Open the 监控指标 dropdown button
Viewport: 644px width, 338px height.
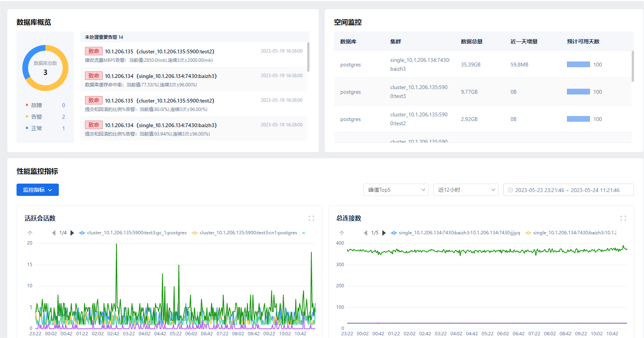tap(38, 190)
